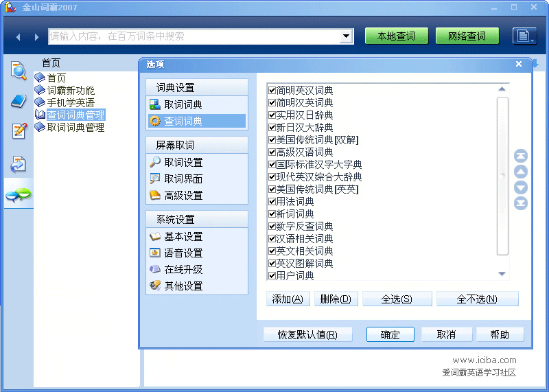The width and height of the screenshot is (549, 392).
Task: Toggle 用法词典 checkbox
Action: (272, 201)
